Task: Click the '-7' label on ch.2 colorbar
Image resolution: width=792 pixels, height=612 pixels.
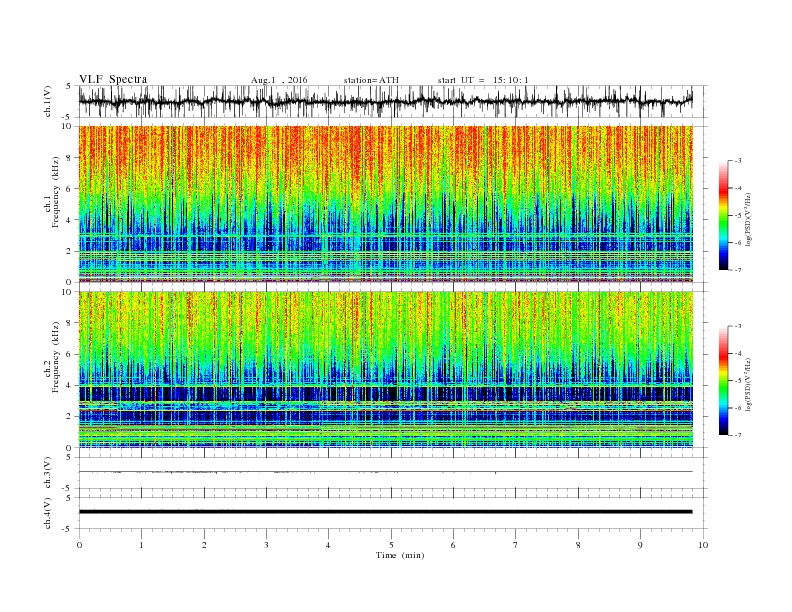Action: coord(737,435)
